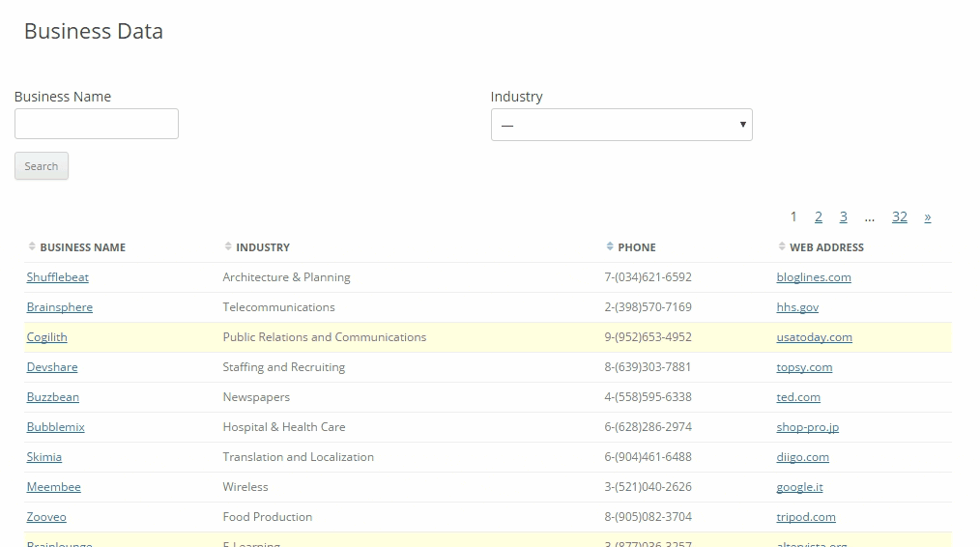980x547 pixels.
Task: Open the usatoday.com website link
Action: click(x=814, y=337)
